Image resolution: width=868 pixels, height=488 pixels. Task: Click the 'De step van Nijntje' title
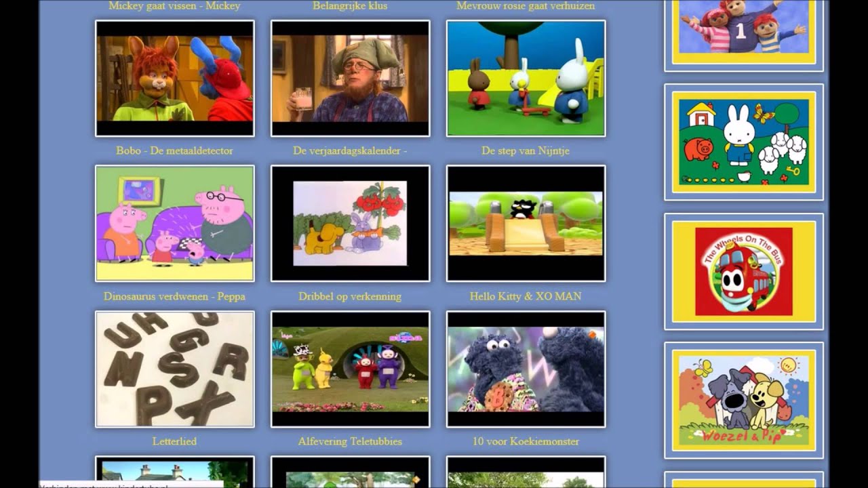pos(526,150)
